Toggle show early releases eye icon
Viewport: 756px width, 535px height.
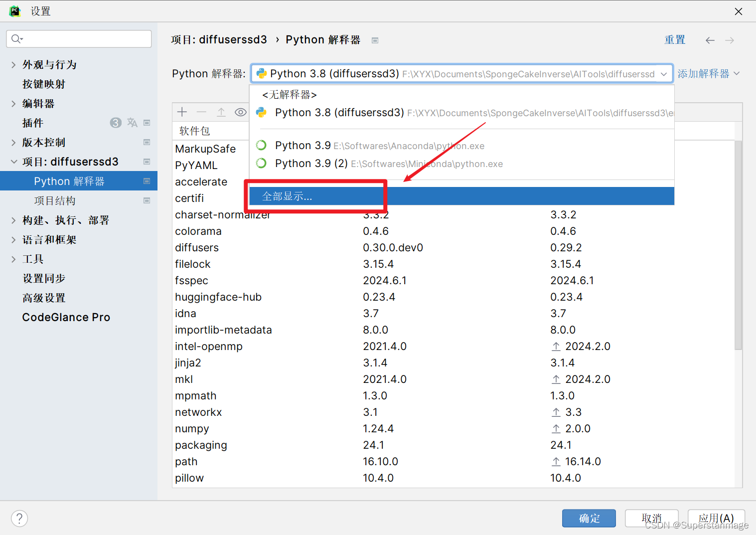[x=241, y=112]
